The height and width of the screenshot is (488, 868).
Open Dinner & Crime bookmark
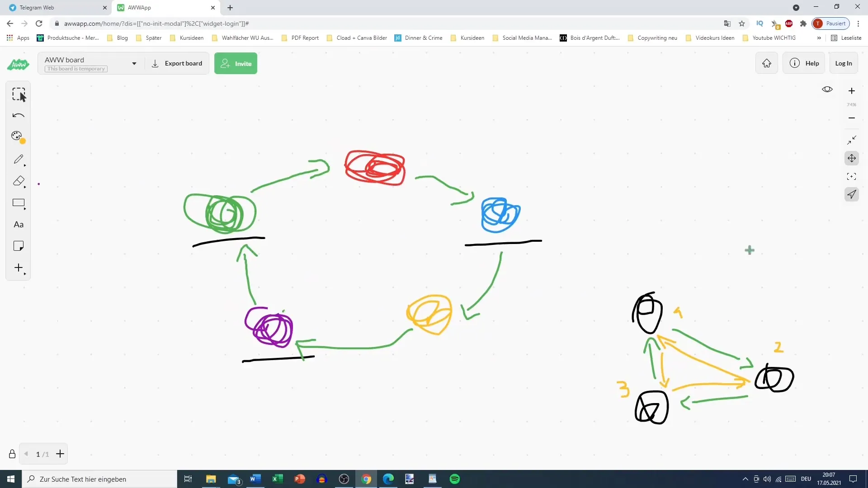[x=419, y=38]
